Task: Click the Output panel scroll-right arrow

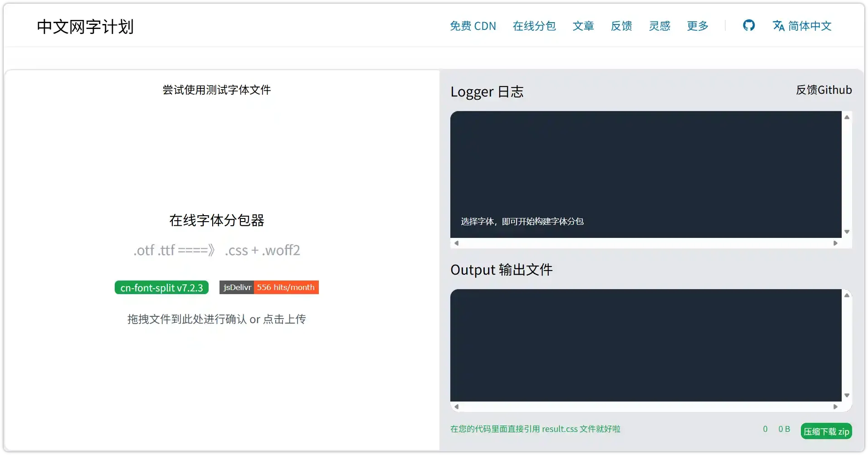Action: 836,407
